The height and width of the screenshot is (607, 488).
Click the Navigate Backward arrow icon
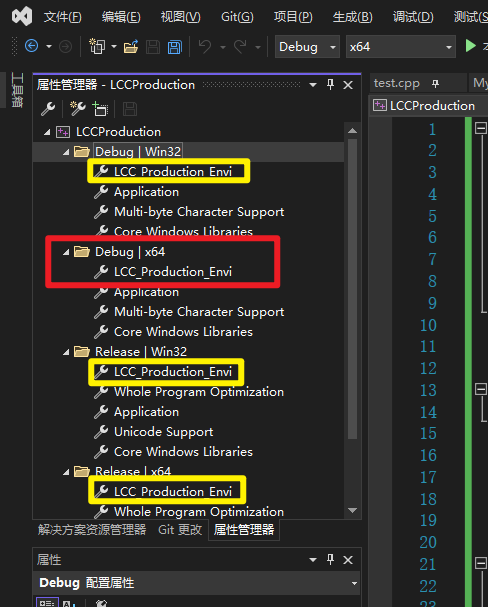pyautogui.click(x=31, y=46)
